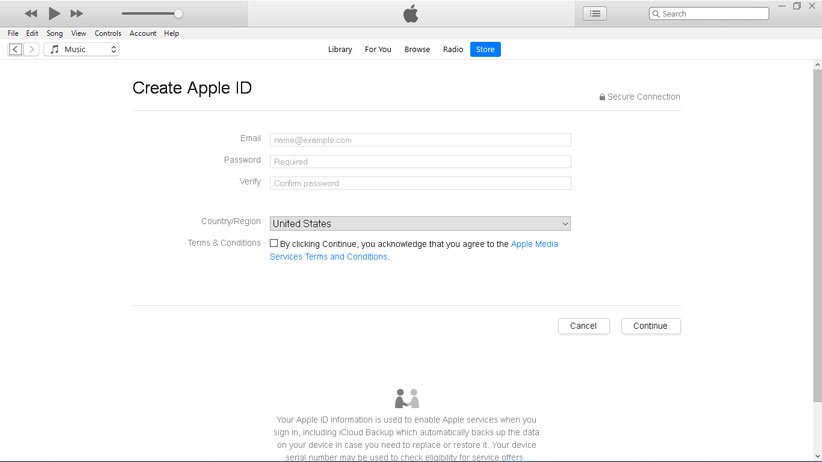Switch to the Library tab
Screen dimensions: 822x462
[340, 49]
